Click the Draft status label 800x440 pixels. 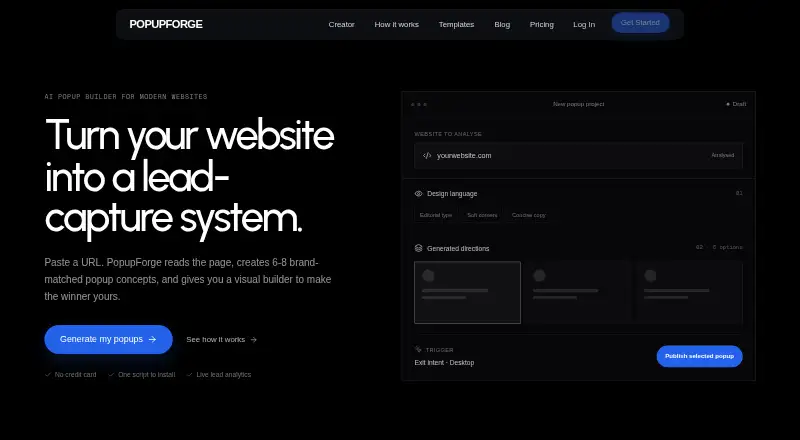click(x=736, y=104)
